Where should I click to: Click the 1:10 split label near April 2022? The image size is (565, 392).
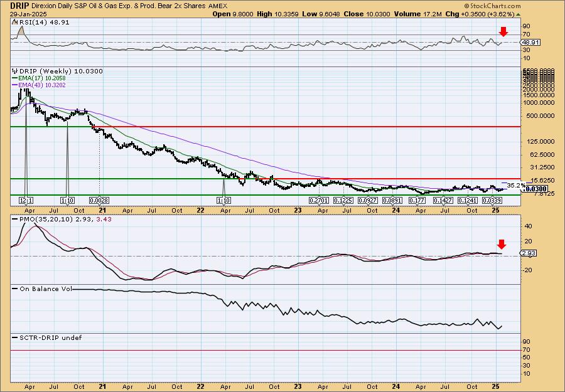pyautogui.click(x=223, y=201)
